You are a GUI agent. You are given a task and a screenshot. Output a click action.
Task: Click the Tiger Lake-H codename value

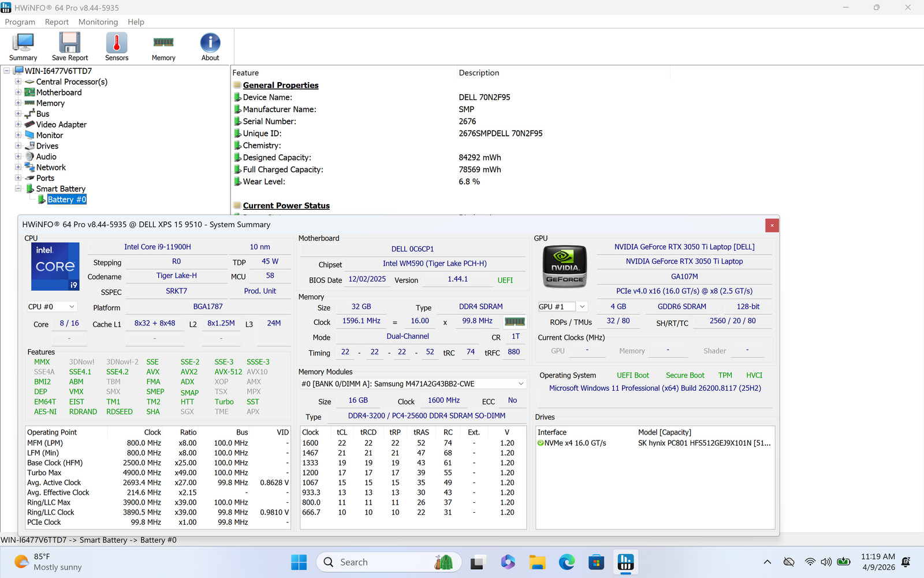(176, 276)
